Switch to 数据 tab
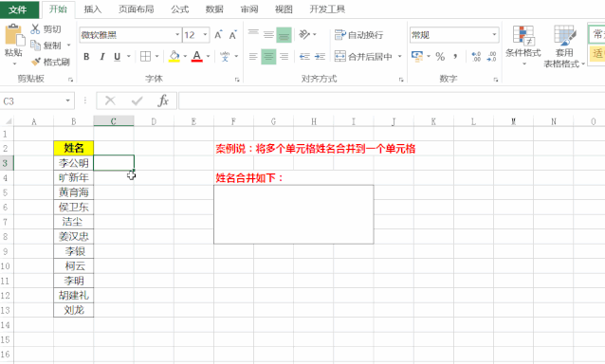 click(214, 9)
